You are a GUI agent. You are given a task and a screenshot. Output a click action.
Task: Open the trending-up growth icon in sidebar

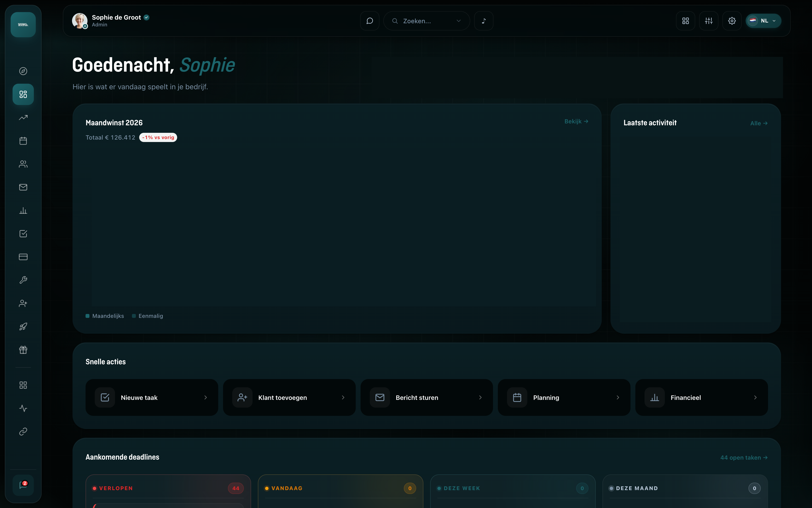[x=23, y=118]
